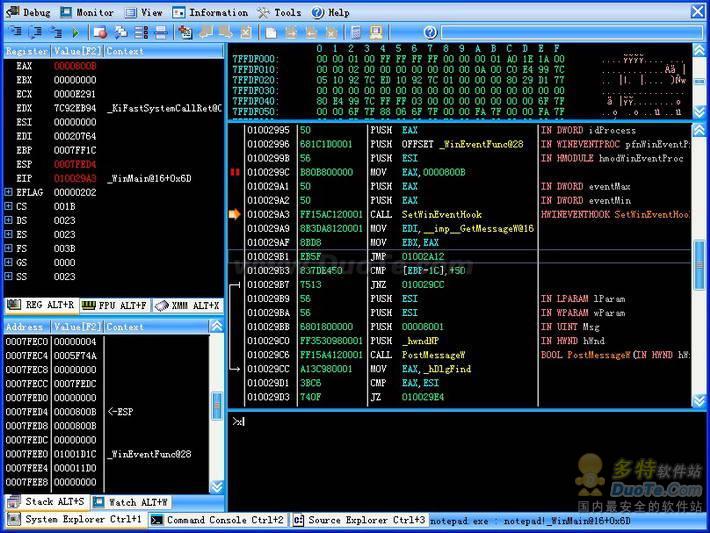Viewport: 710px width, 533px height.
Task: Expand the GS segment register
Action: click(x=9, y=262)
